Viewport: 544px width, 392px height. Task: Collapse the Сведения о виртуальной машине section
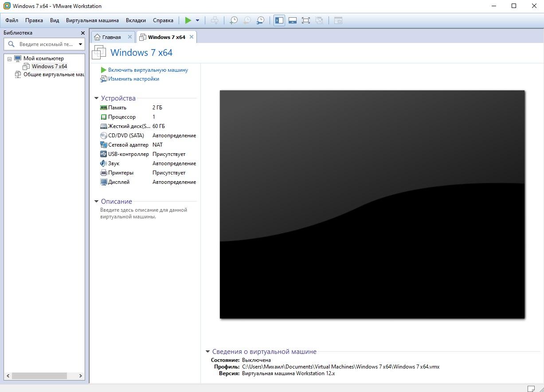207,352
